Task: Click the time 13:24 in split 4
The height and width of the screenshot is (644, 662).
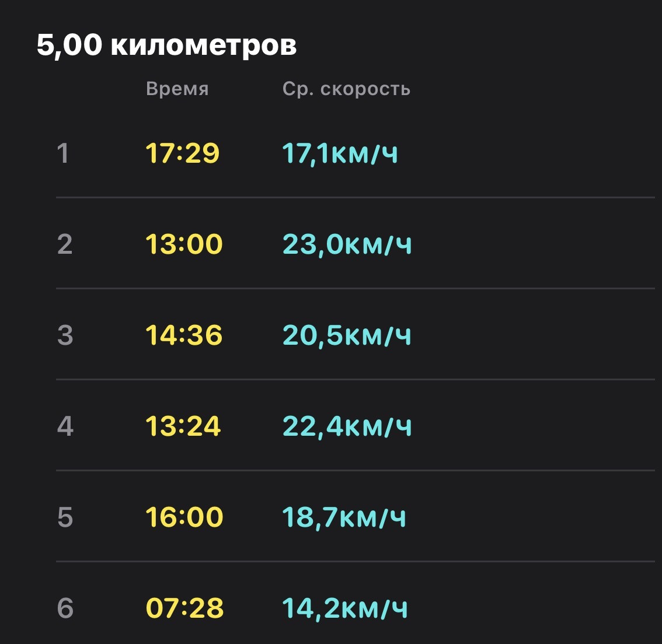Action: pos(183,426)
